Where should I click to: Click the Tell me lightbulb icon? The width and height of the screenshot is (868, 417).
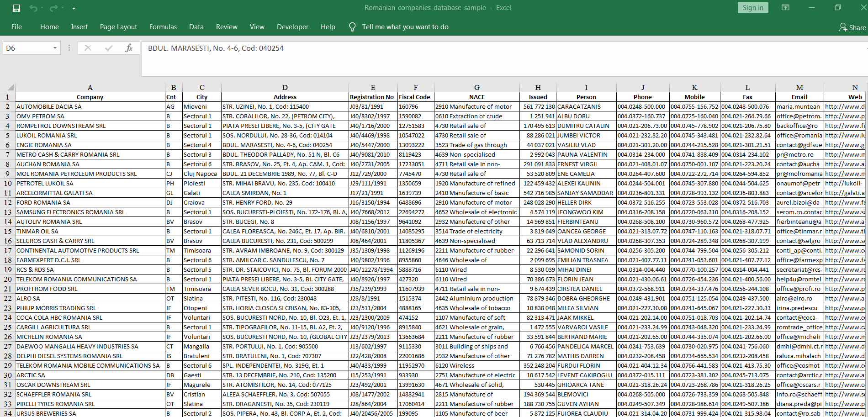coord(352,27)
